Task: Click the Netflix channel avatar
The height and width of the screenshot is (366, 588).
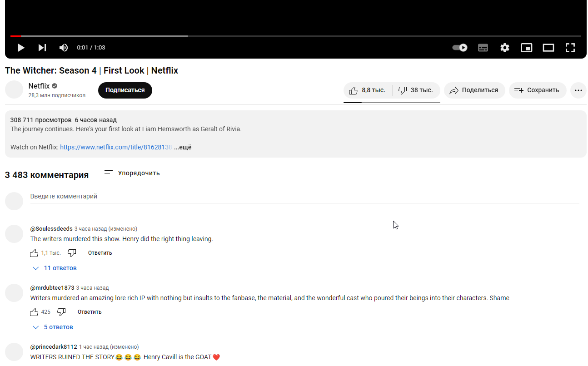Action: [x=14, y=90]
